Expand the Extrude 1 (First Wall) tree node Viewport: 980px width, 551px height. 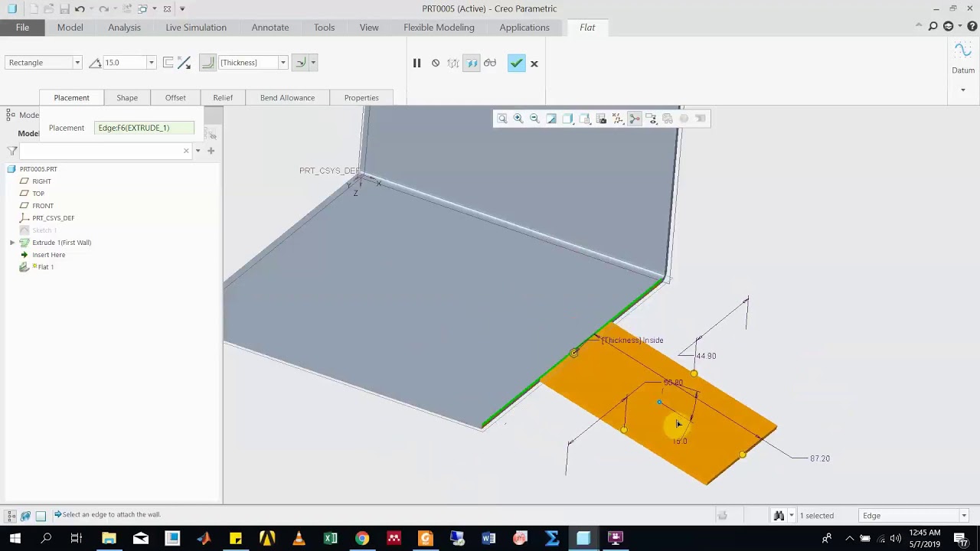click(x=12, y=243)
